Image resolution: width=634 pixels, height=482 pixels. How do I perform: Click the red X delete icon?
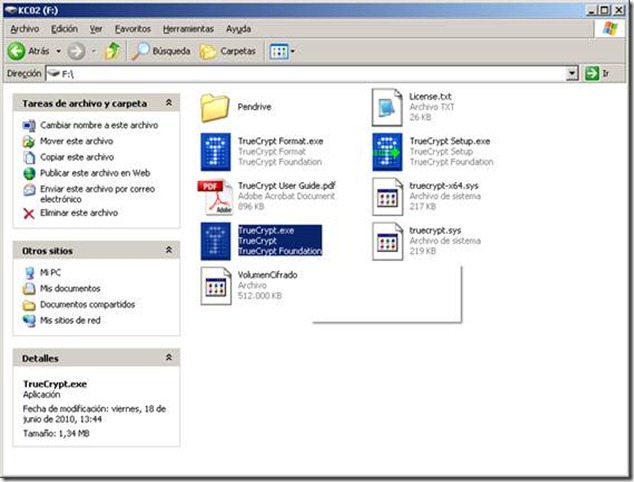click(29, 214)
